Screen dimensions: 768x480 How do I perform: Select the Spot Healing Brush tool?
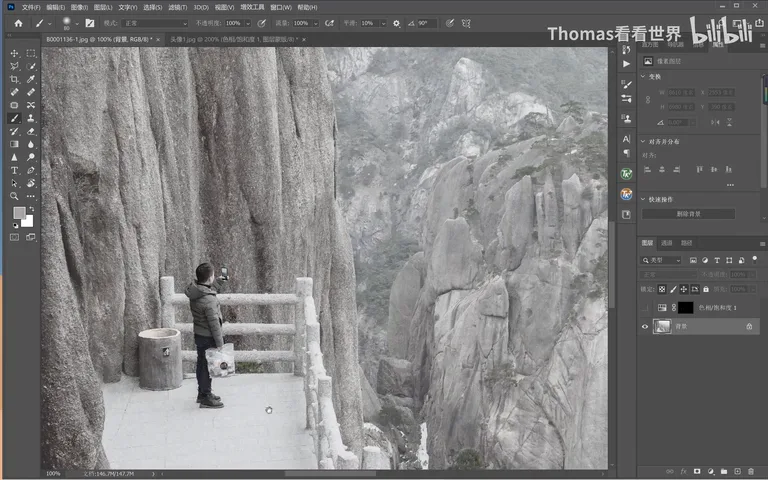click(x=14, y=92)
